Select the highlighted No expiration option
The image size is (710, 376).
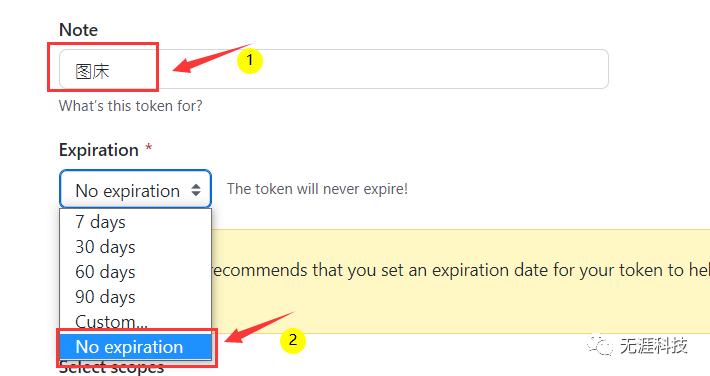pyautogui.click(x=135, y=347)
